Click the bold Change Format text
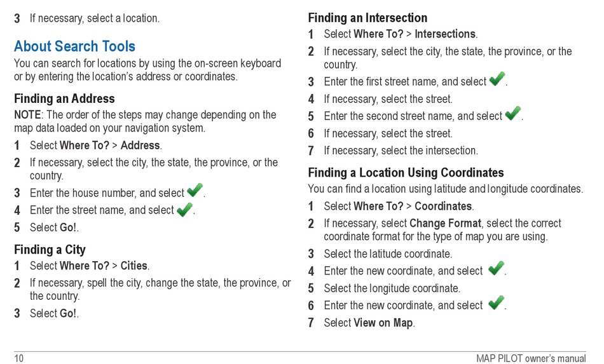Viewport: 604px width, 364px height. (x=445, y=224)
